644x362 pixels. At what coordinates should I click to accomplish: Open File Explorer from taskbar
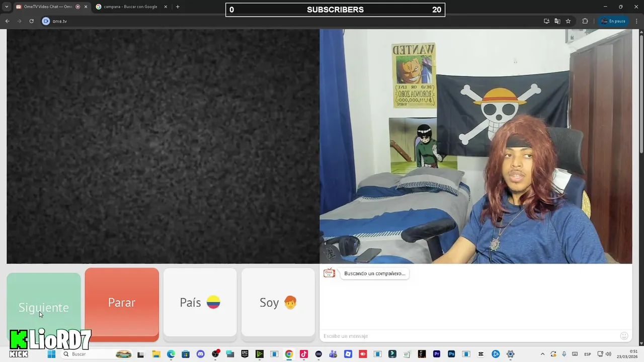(x=156, y=354)
